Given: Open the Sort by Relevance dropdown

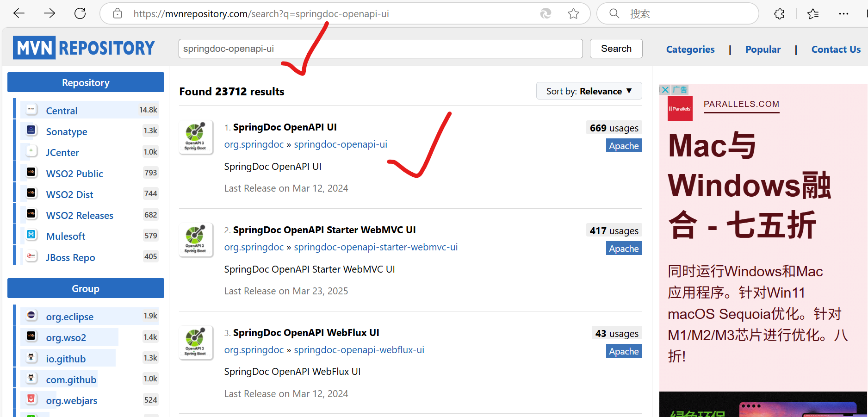Looking at the screenshot, I should click(x=589, y=91).
